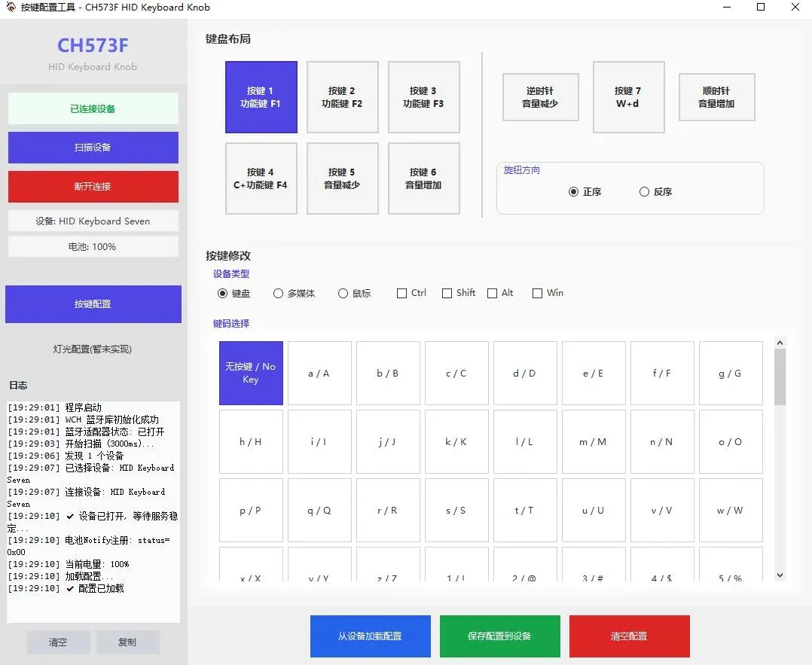Pick keycode j / J
This screenshot has width=812, height=665.
click(389, 442)
